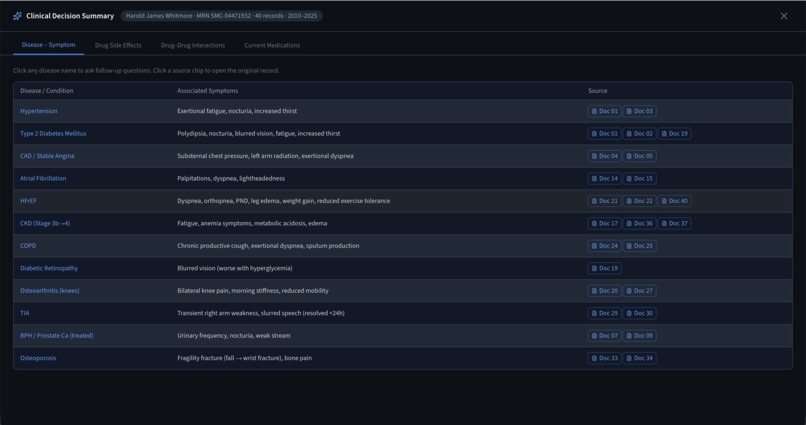Open the Osteoporosis condition link

click(38, 358)
